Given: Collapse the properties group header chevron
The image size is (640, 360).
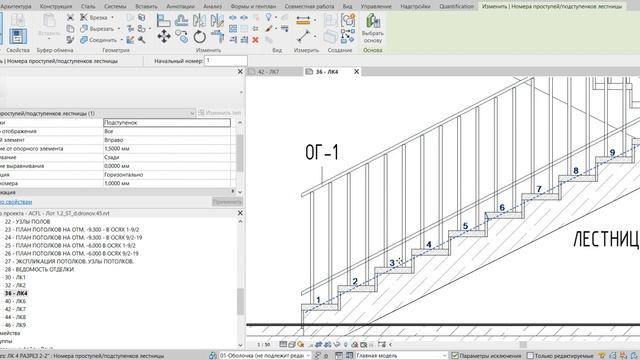Looking at the screenshot, I should [233, 191].
